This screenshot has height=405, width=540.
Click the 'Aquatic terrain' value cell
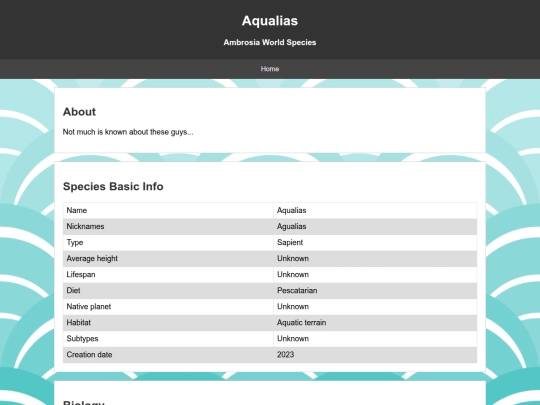point(375,323)
